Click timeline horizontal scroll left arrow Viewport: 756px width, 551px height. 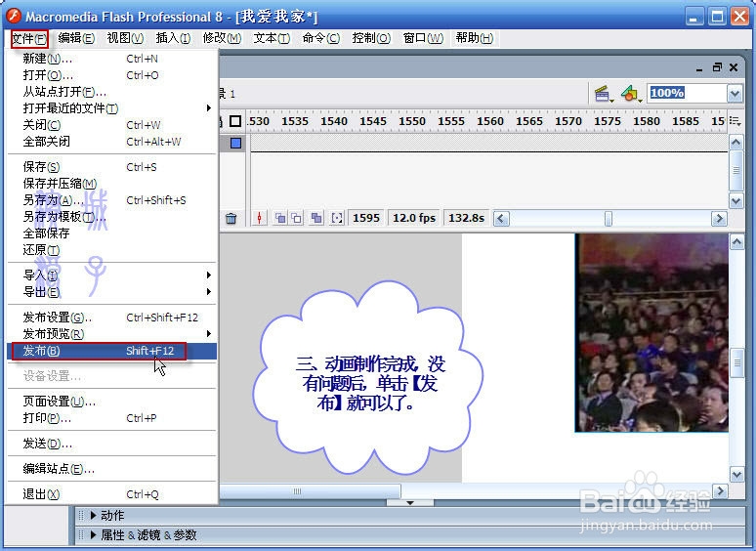click(501, 219)
